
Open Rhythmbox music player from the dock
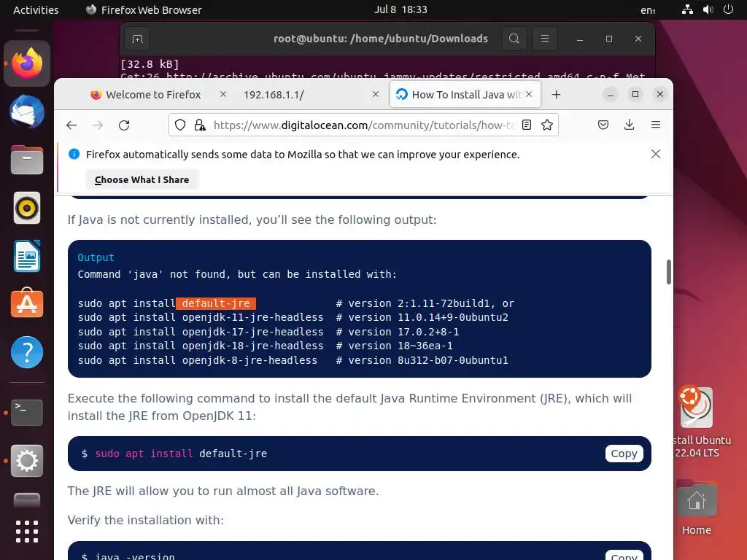(x=27, y=208)
